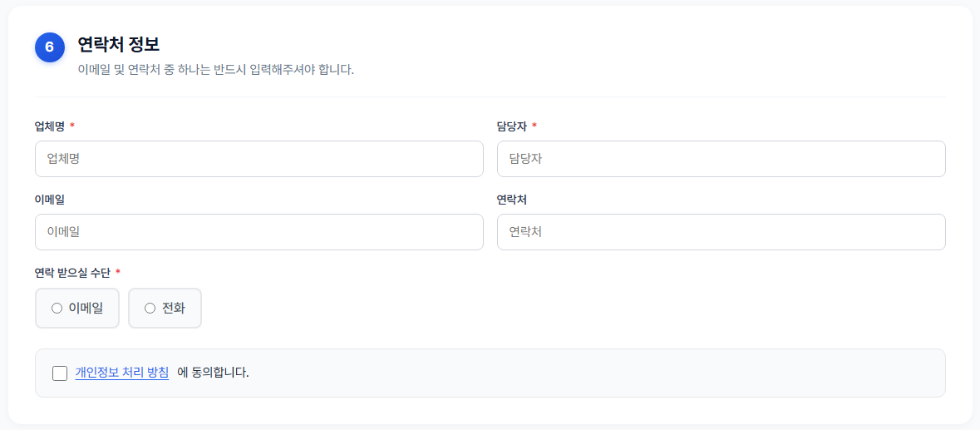The image size is (980, 430).
Task: Click the 연락처 정보 section heading
Action: tap(119, 44)
